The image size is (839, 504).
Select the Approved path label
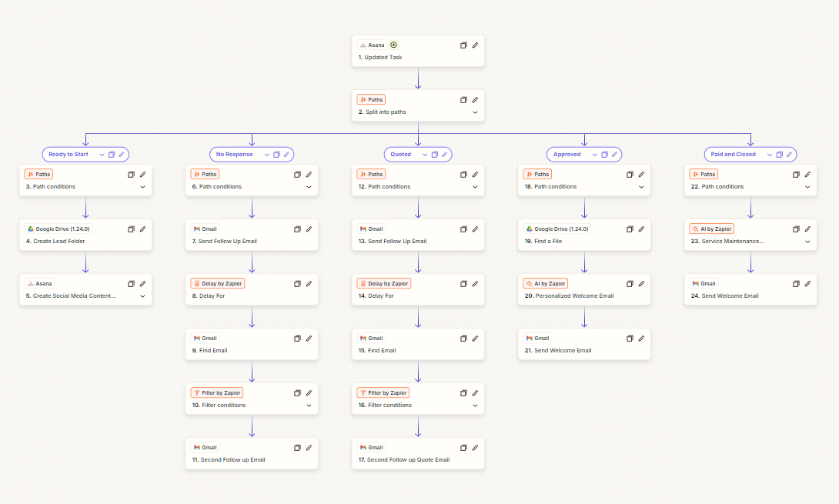567,155
